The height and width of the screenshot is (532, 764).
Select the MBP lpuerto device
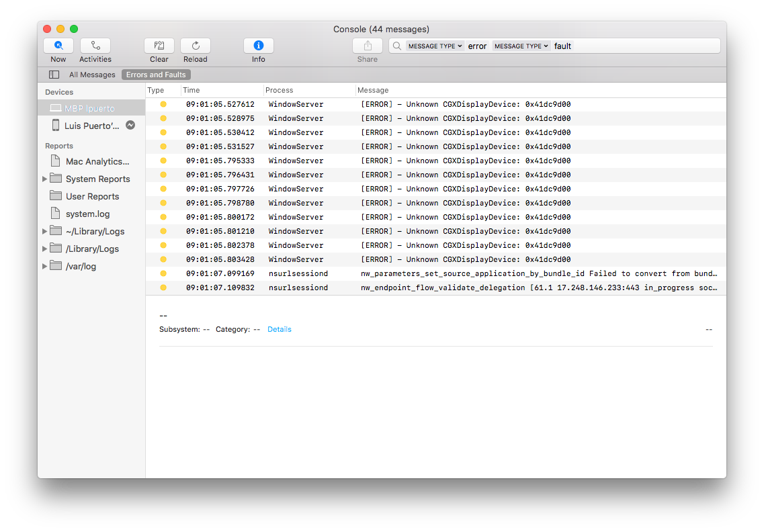click(x=91, y=108)
